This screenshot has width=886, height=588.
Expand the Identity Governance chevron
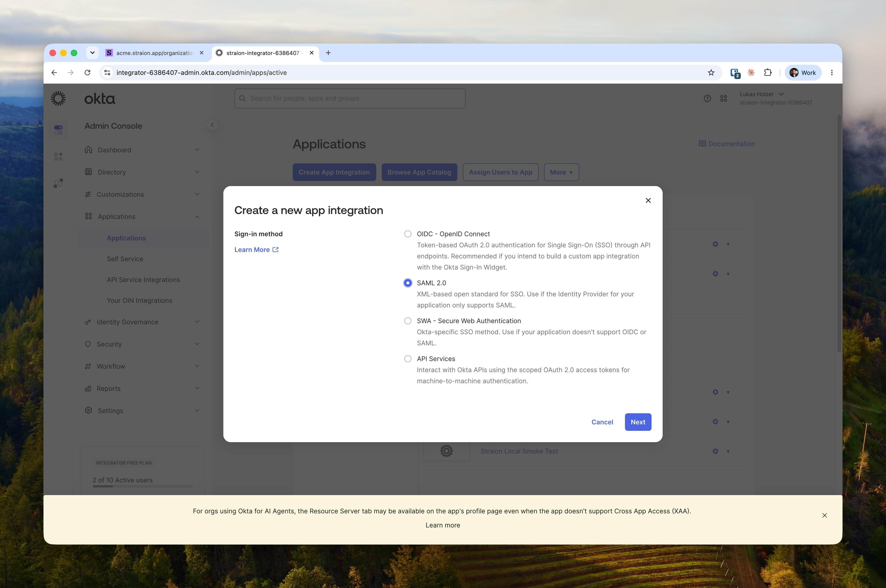pos(197,322)
